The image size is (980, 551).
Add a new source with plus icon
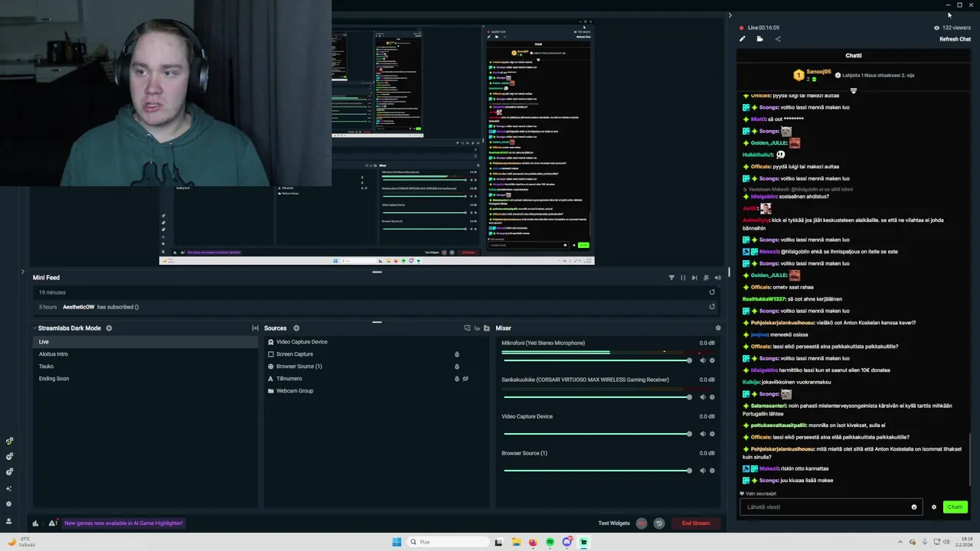click(296, 328)
